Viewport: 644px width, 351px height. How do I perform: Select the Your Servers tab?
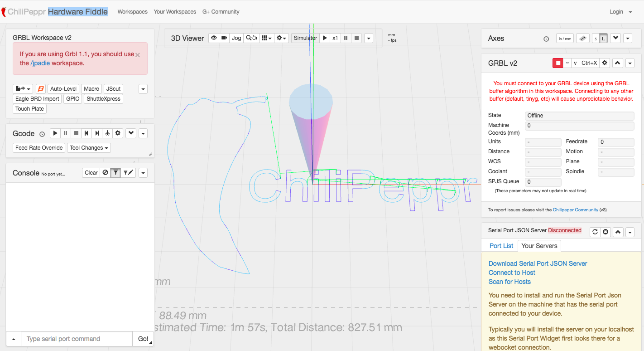[539, 246]
